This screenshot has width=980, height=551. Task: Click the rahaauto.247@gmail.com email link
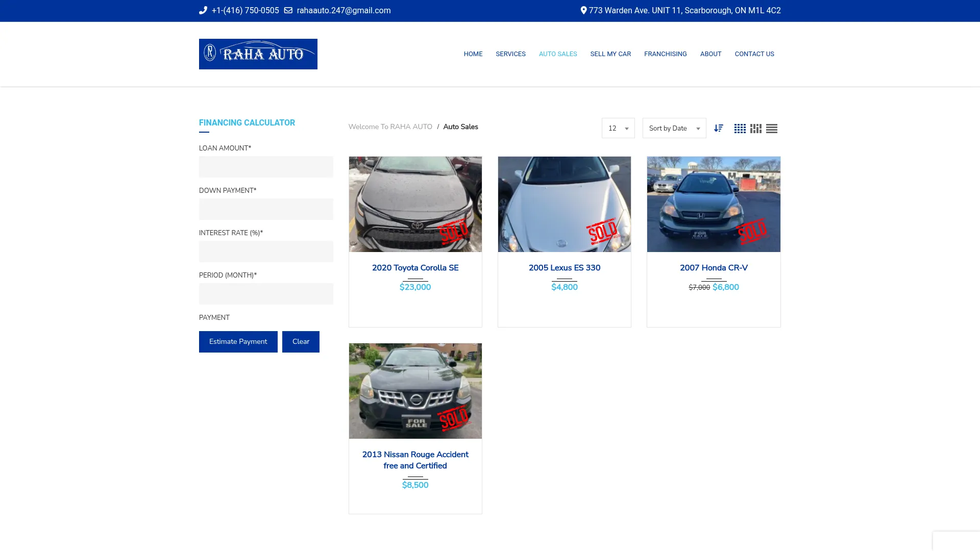tap(344, 10)
